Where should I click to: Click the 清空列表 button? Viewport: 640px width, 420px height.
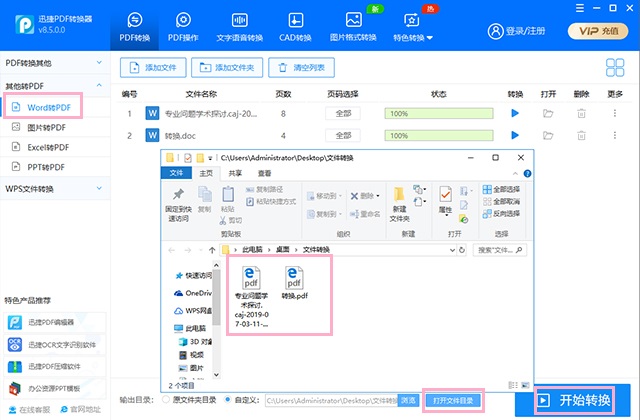pyautogui.click(x=301, y=67)
